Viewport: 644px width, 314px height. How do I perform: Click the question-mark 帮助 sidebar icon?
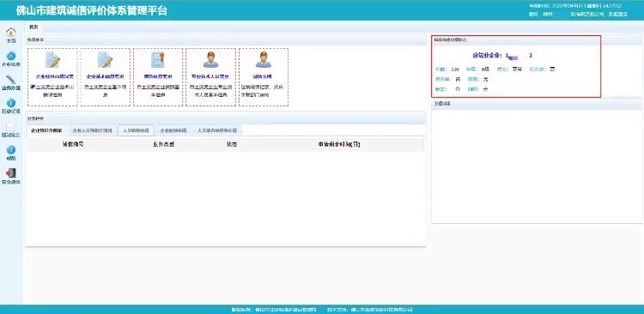[11, 150]
